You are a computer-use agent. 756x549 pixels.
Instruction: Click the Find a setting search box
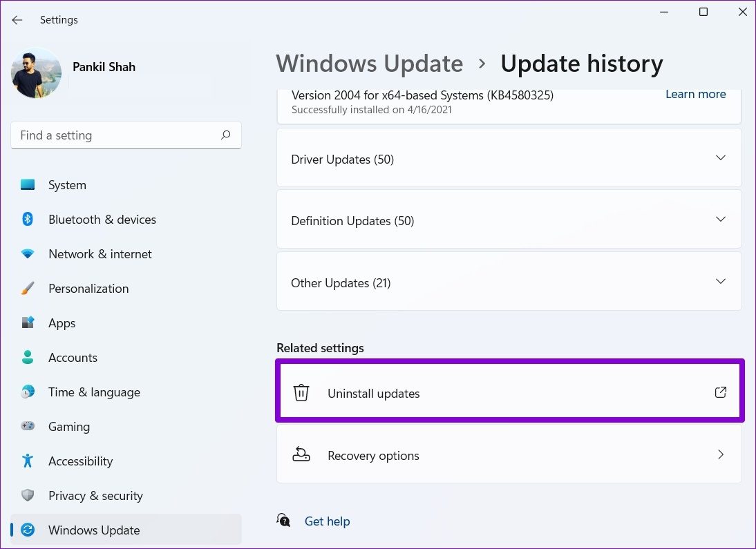click(x=117, y=135)
